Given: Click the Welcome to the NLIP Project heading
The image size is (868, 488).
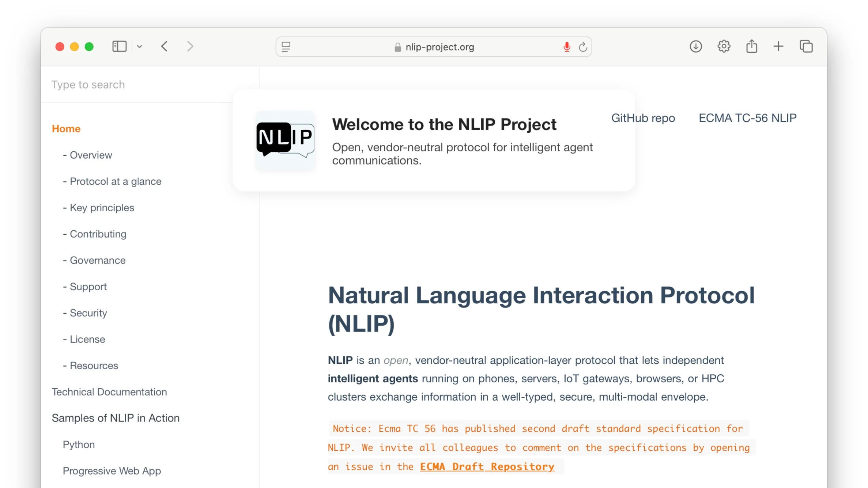Looking at the screenshot, I should [444, 124].
